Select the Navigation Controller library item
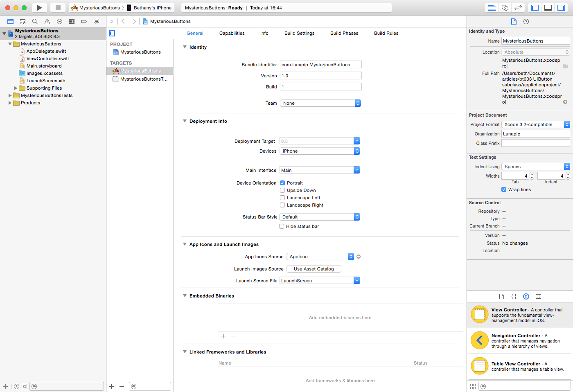 tap(520, 340)
